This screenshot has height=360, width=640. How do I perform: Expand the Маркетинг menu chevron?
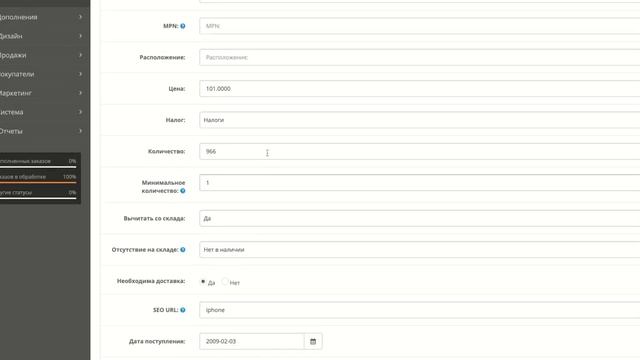(x=80, y=93)
